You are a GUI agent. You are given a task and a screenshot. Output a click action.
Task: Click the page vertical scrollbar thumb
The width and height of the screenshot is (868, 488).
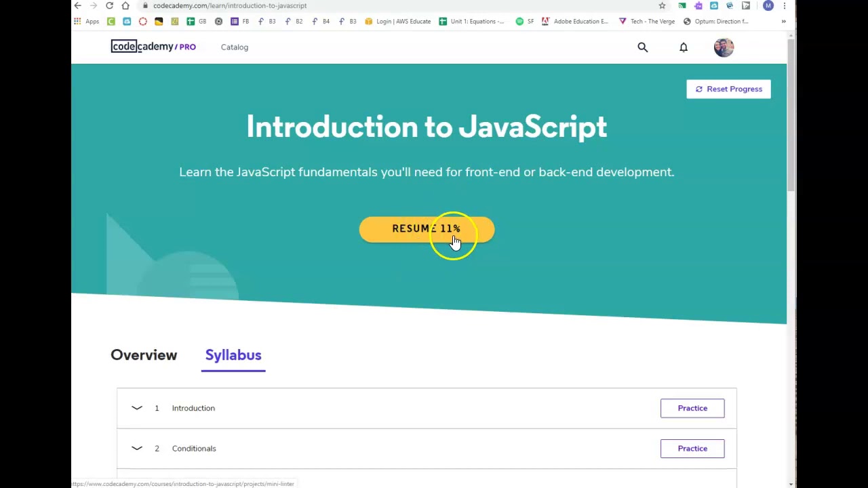791,115
